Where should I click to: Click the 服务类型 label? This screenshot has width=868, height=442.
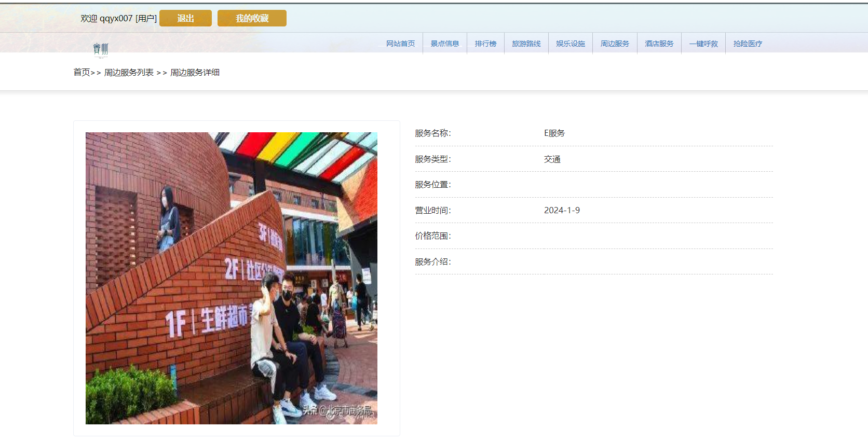pyautogui.click(x=433, y=159)
